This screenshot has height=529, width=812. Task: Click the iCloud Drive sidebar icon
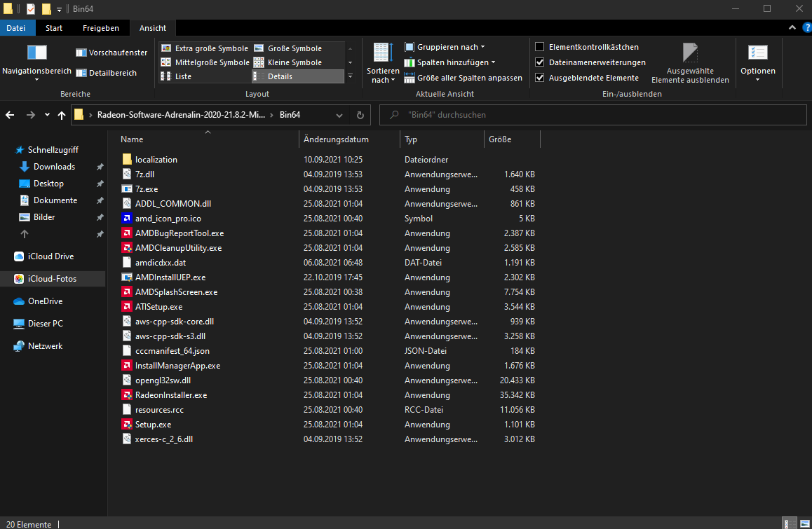click(19, 256)
